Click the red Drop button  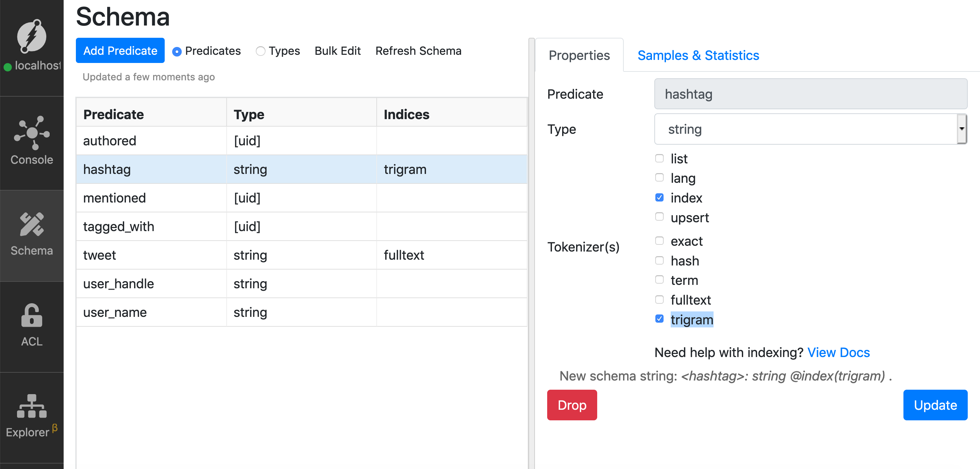tap(572, 405)
